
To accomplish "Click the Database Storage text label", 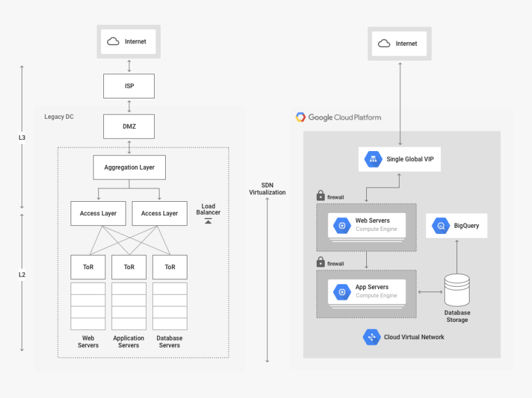I will 457,316.
